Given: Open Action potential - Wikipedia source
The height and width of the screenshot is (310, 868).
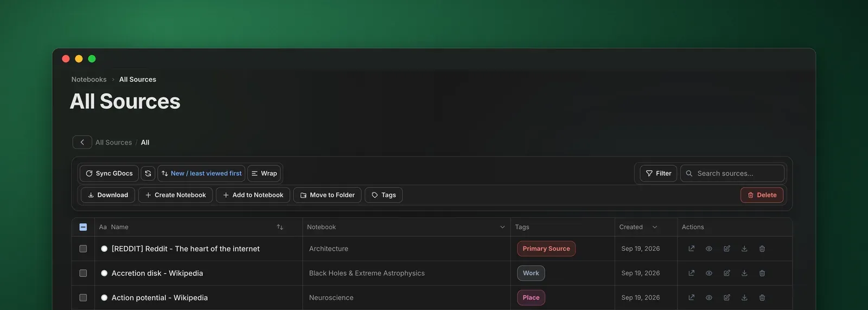Looking at the screenshot, I should pos(159,298).
